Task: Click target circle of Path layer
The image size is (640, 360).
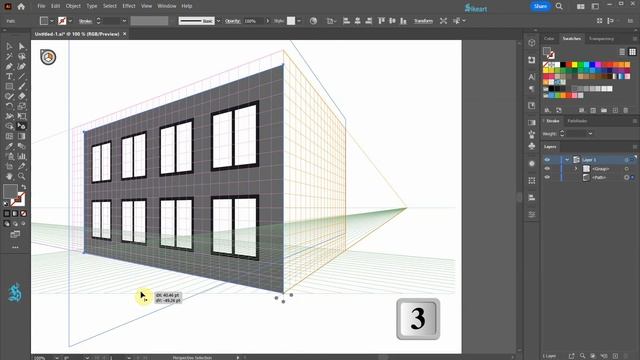Action: click(627, 178)
